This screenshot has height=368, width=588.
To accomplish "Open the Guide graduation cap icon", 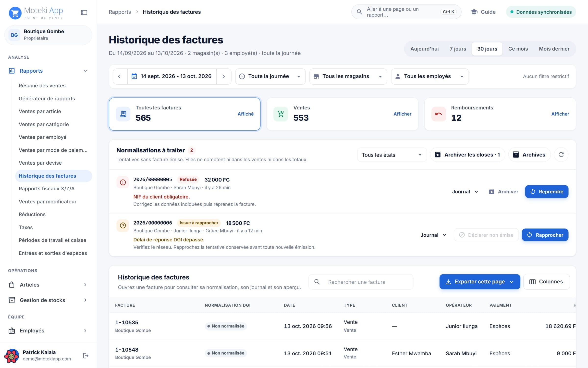I will tap(474, 12).
